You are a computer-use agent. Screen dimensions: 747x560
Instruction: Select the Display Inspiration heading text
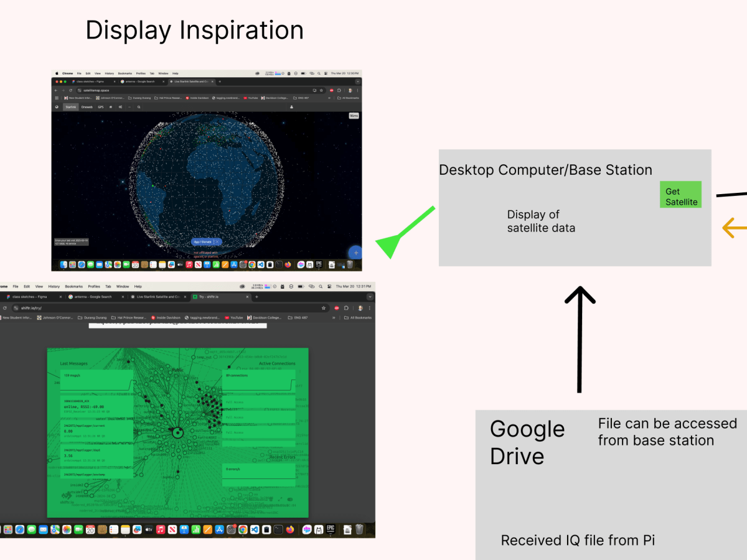(x=194, y=30)
